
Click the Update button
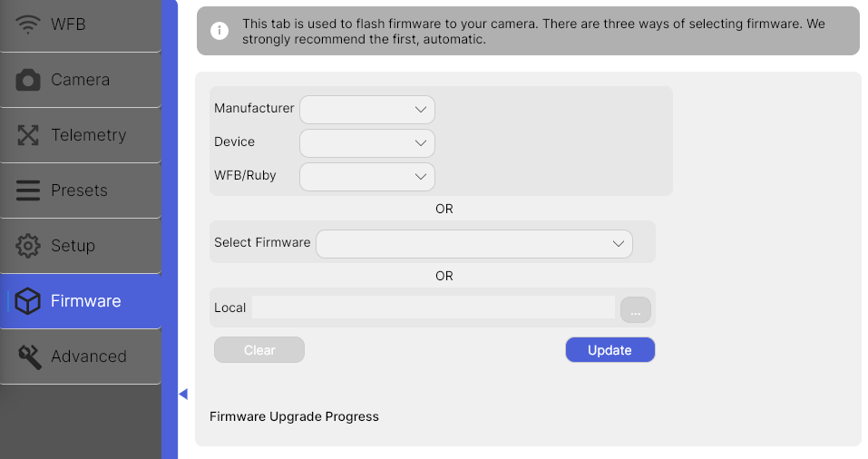[610, 350]
